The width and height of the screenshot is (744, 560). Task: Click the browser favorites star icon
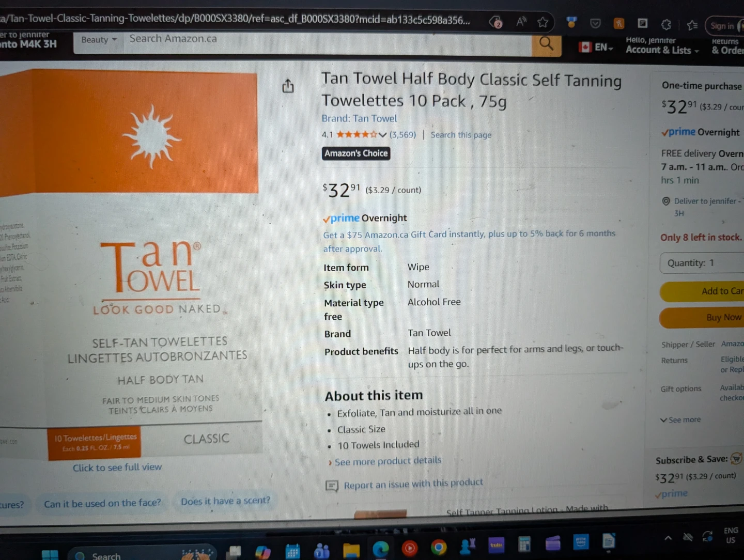[x=542, y=22]
